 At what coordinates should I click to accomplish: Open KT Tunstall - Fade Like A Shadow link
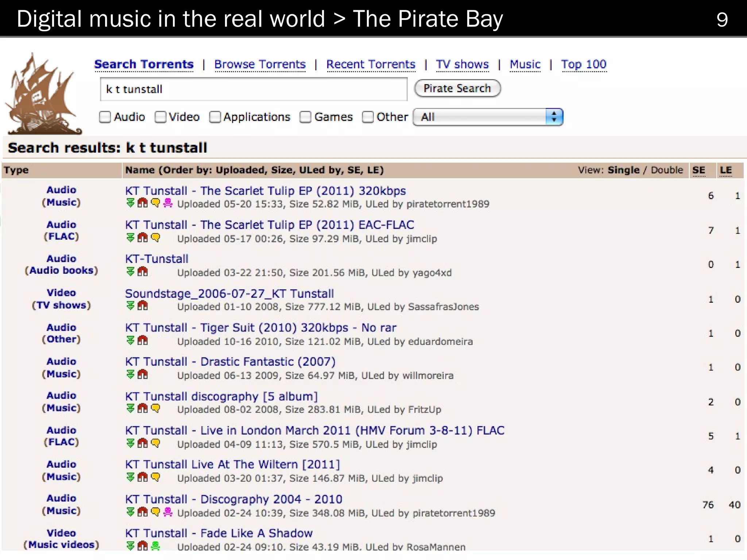219,533
